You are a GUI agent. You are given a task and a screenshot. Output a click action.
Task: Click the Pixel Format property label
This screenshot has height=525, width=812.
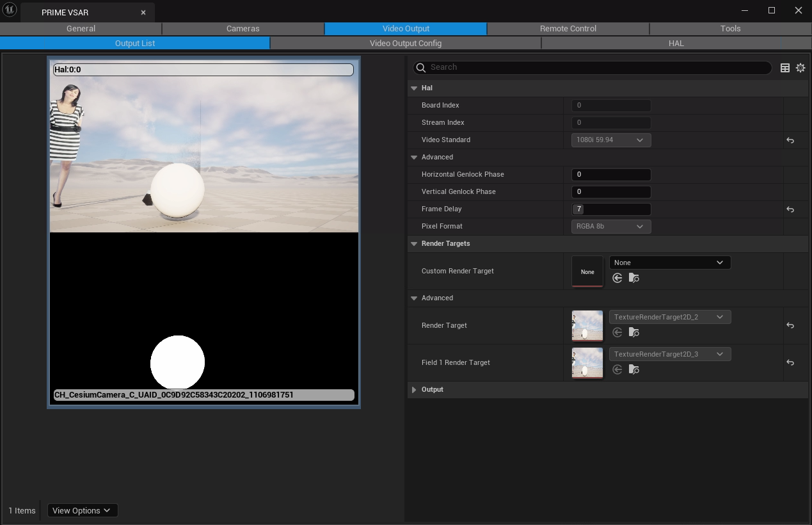(442, 227)
